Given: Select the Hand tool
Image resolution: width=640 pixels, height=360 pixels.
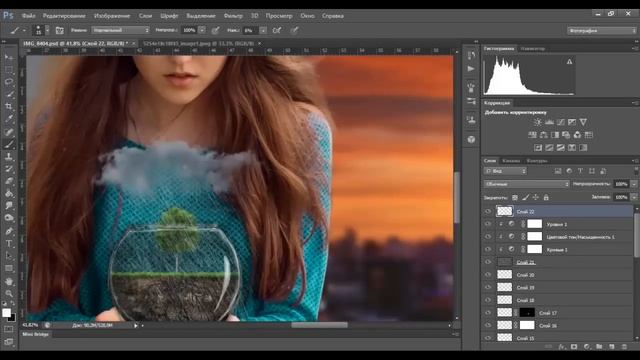Looking at the screenshot, I should click(x=9, y=282).
